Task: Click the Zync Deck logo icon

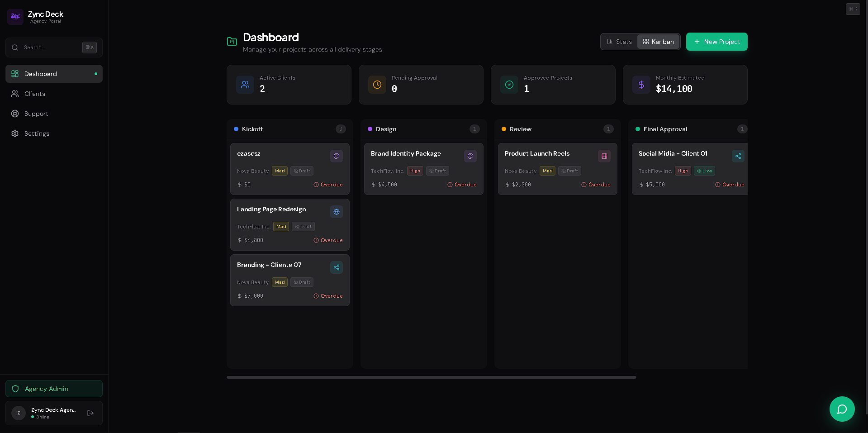Action: (x=15, y=17)
